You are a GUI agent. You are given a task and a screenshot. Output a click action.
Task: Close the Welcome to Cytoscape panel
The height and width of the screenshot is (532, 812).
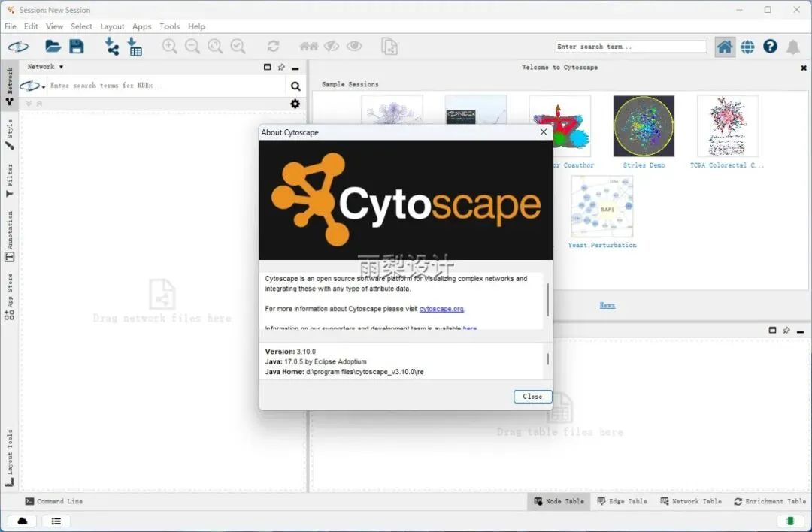click(803, 68)
